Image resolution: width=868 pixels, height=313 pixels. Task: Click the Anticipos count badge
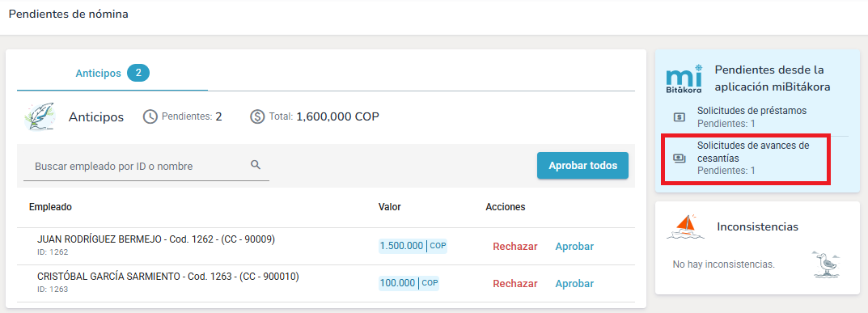click(138, 73)
